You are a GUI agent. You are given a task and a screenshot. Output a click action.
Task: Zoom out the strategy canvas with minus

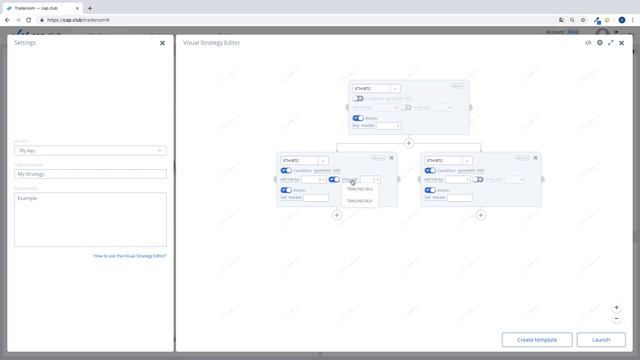616,319
